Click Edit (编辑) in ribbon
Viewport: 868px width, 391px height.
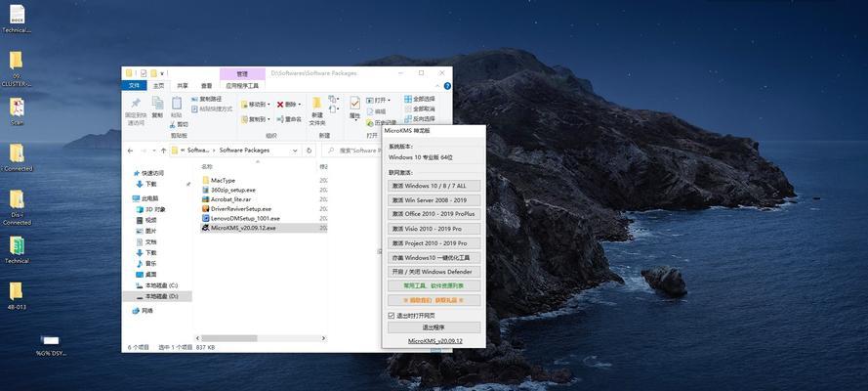(x=377, y=111)
